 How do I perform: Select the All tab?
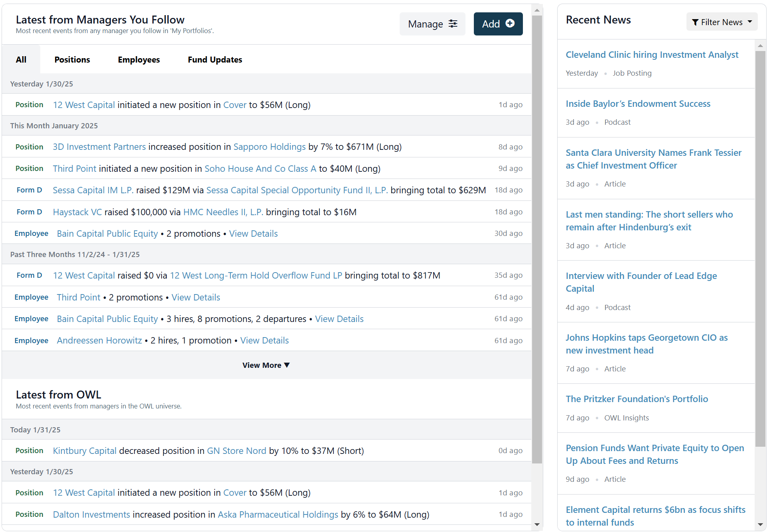tap(21, 60)
